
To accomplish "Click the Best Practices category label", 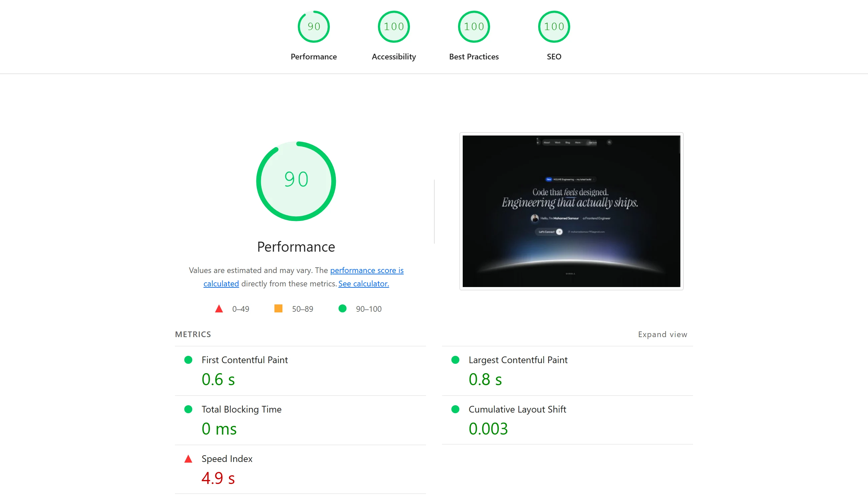I will (474, 56).
